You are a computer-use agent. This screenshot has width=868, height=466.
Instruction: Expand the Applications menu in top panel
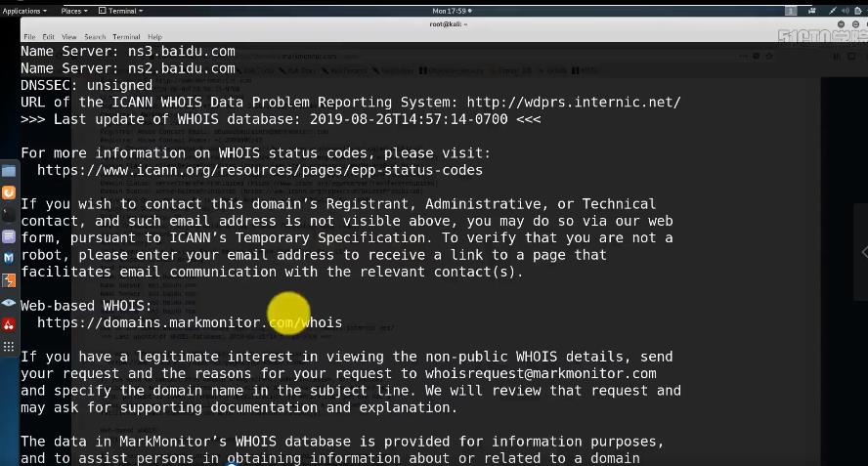23,11
